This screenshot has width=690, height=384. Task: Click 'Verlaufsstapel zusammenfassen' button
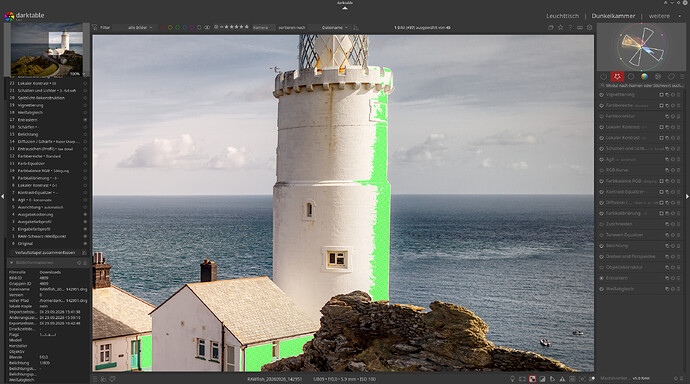[x=45, y=253]
